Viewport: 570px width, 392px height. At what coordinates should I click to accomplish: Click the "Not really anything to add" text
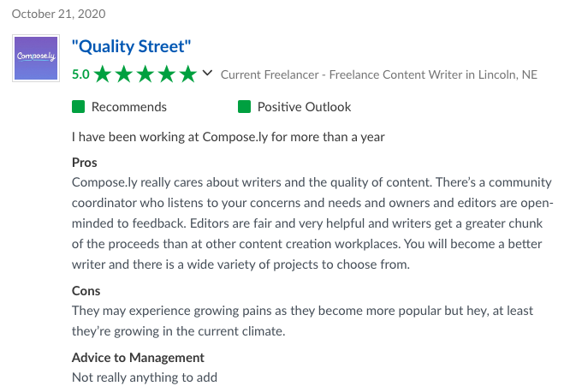tap(145, 377)
